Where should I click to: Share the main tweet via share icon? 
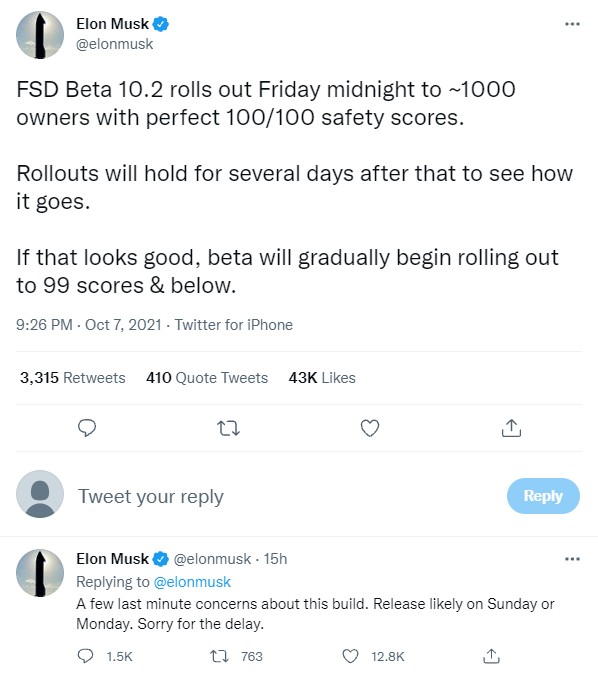[511, 428]
